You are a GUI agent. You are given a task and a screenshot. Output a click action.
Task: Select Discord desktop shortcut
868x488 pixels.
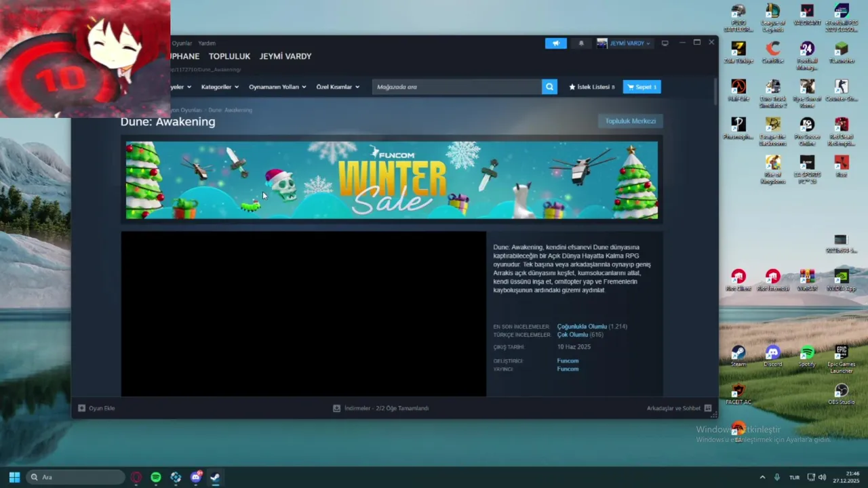(772, 357)
